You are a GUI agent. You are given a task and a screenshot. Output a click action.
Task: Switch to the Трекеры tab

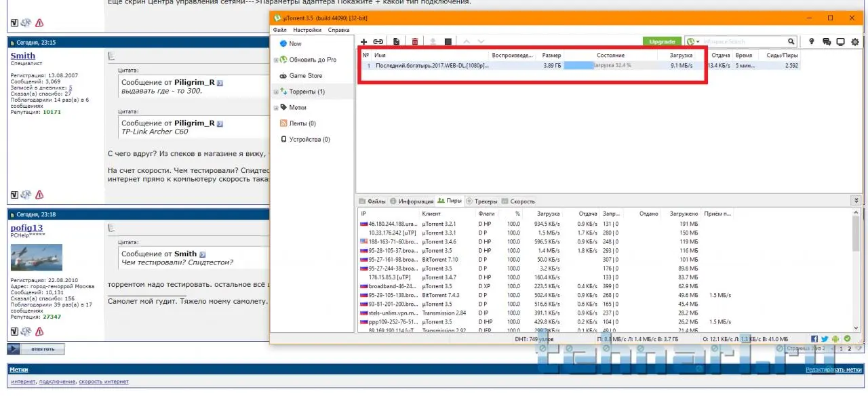[482, 201]
